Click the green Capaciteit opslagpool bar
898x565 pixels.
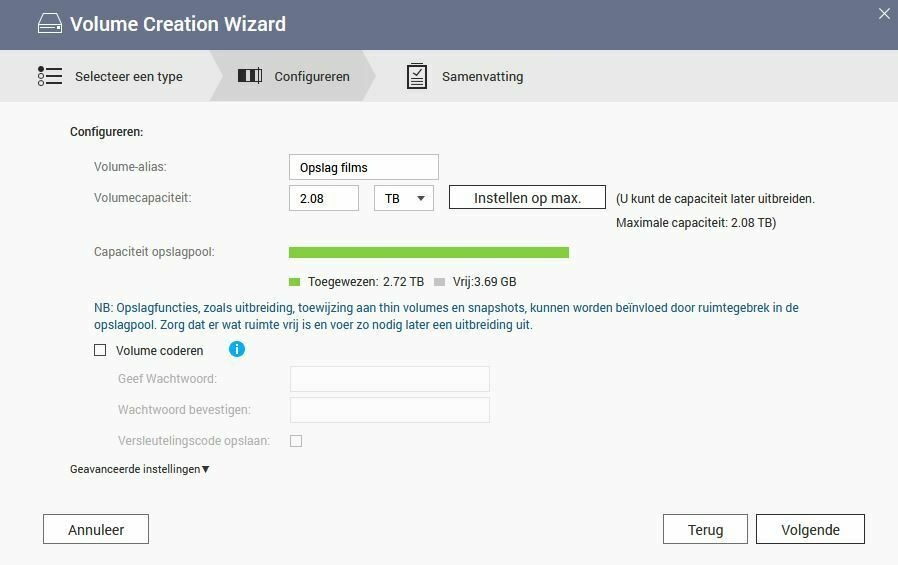click(429, 252)
